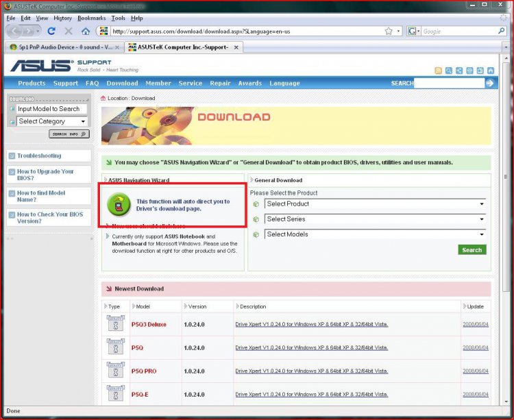This screenshot has height=420, width=514.
Task: Click the browser Back arrow button
Action: [15, 32]
